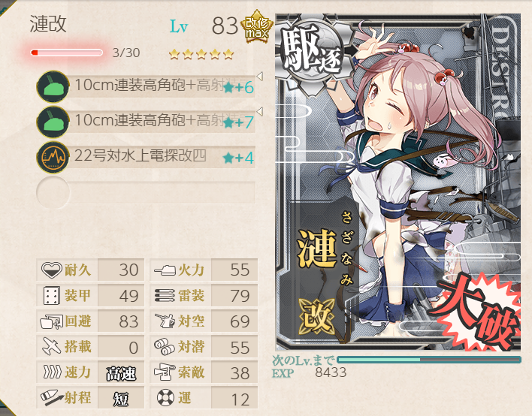Click the EXP progress bar to next level
Screen dimensions: 532x416
pos(429,360)
